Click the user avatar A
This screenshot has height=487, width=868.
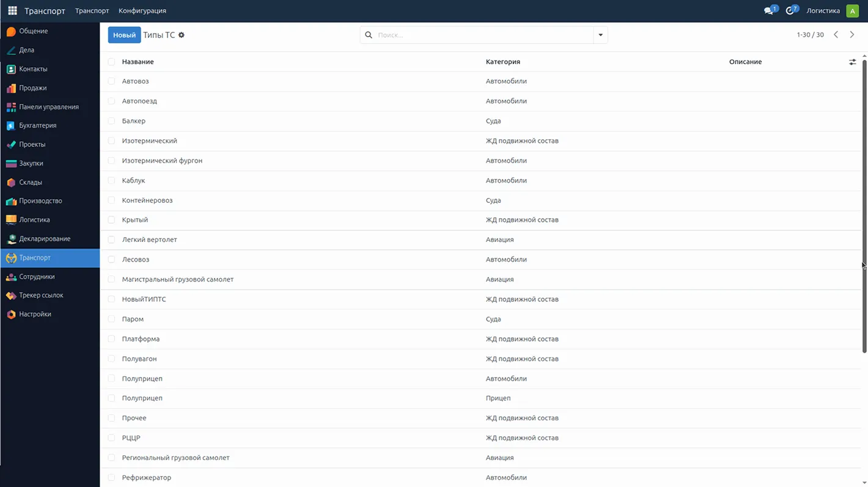pyautogui.click(x=853, y=11)
